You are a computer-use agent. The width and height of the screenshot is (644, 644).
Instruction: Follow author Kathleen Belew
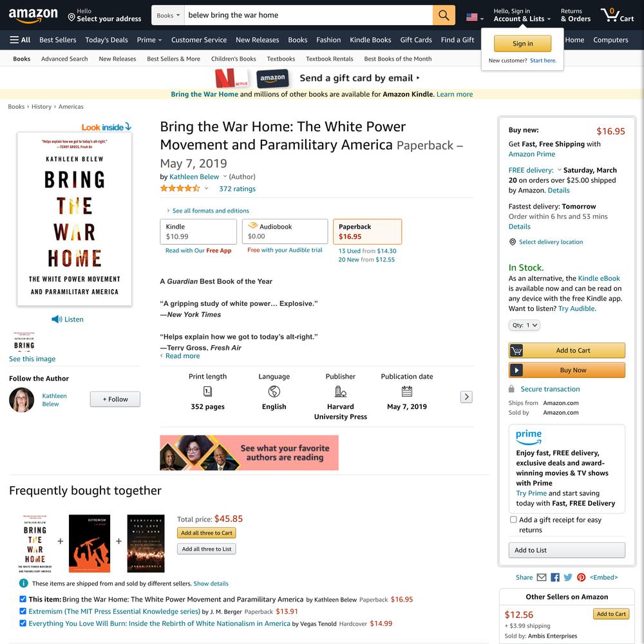click(x=115, y=399)
